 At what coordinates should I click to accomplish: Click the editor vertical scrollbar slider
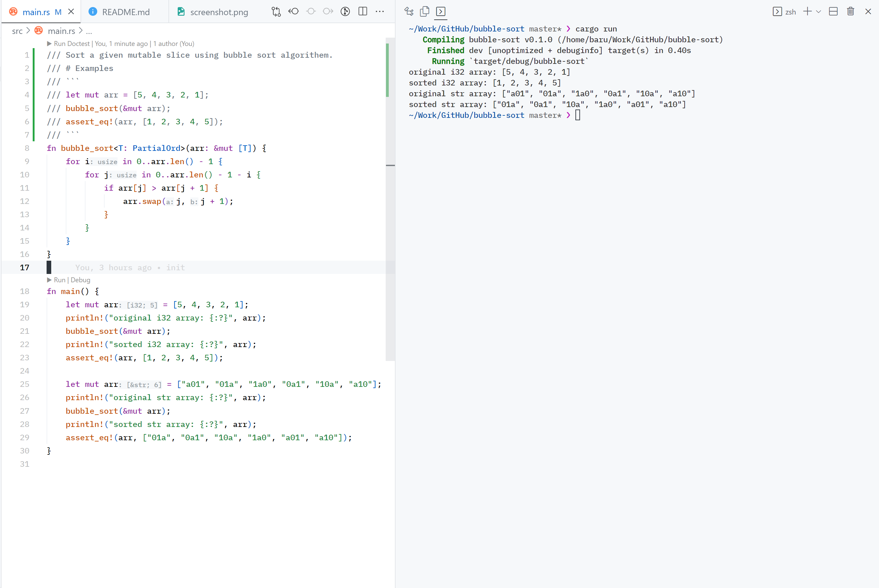point(390,199)
